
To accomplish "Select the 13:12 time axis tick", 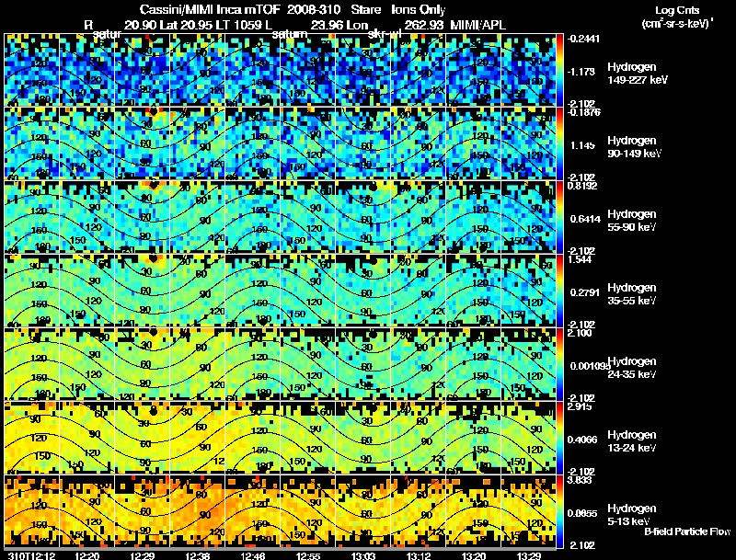I will [x=419, y=555].
